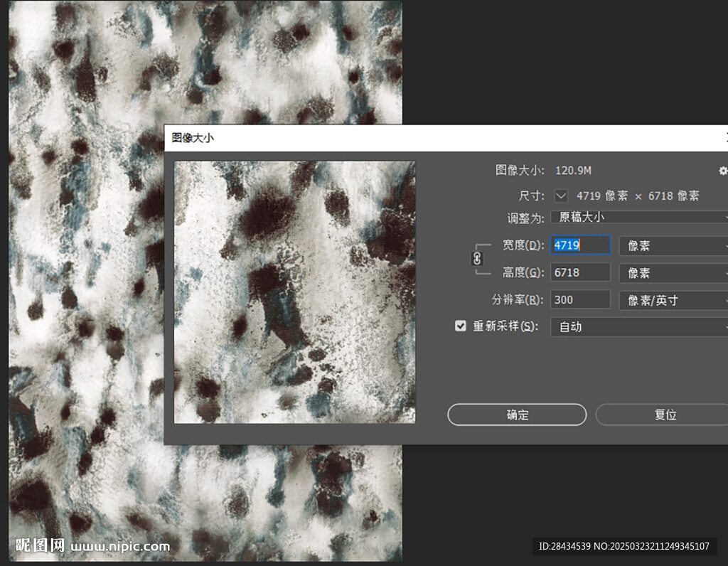The image size is (728, 566).
Task: Click the preview thumbnail in image size dialog
Action: (x=295, y=292)
